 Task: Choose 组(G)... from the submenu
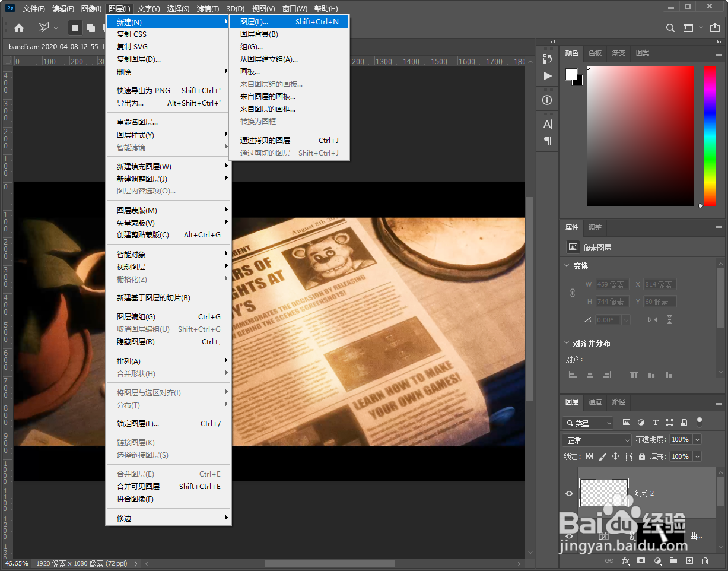point(290,47)
